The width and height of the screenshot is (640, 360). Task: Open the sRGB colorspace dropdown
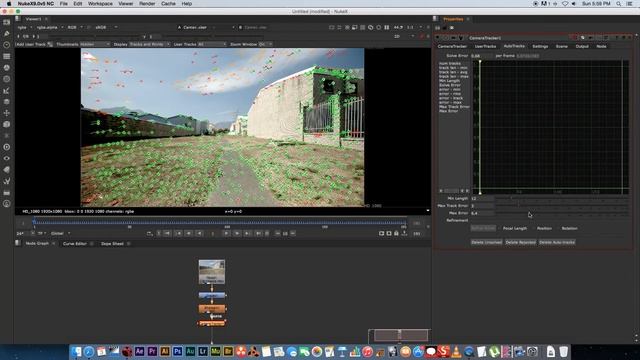click(x=106, y=27)
